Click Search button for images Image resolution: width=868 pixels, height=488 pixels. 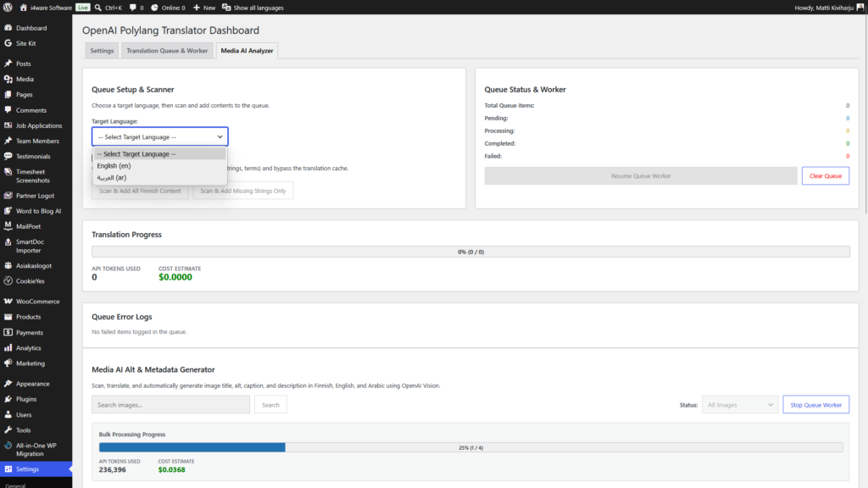point(270,404)
